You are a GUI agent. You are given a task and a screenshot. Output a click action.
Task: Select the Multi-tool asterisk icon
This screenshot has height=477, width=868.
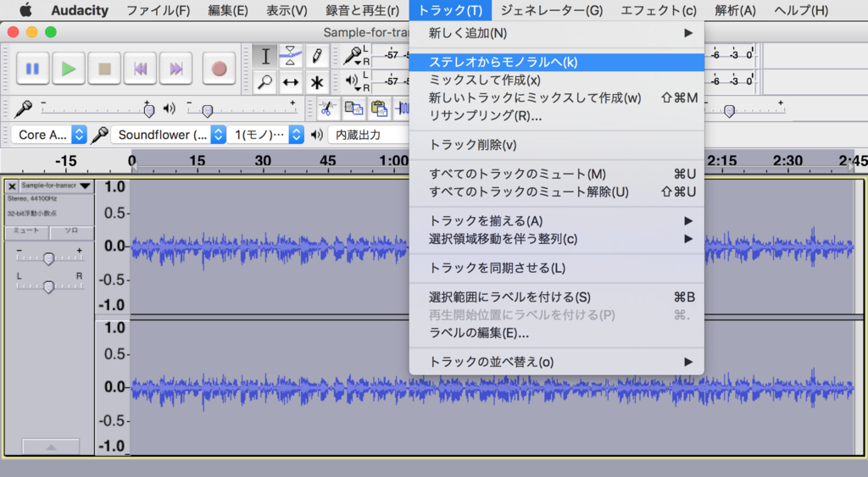click(317, 82)
